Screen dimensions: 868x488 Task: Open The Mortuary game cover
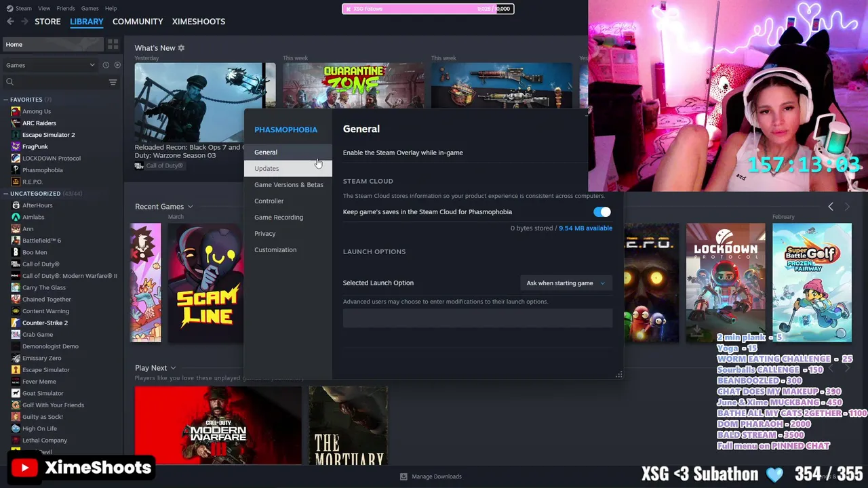(x=349, y=426)
